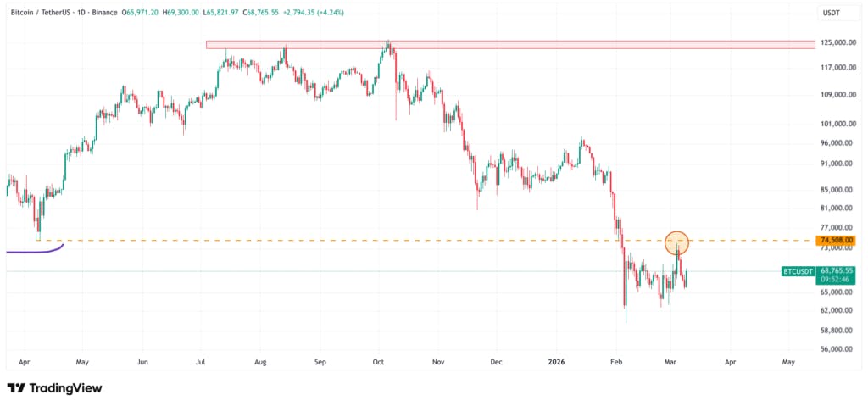Click the TradingView logo icon
Image resolution: width=868 pixels, height=406 pixels.
[x=15, y=387]
